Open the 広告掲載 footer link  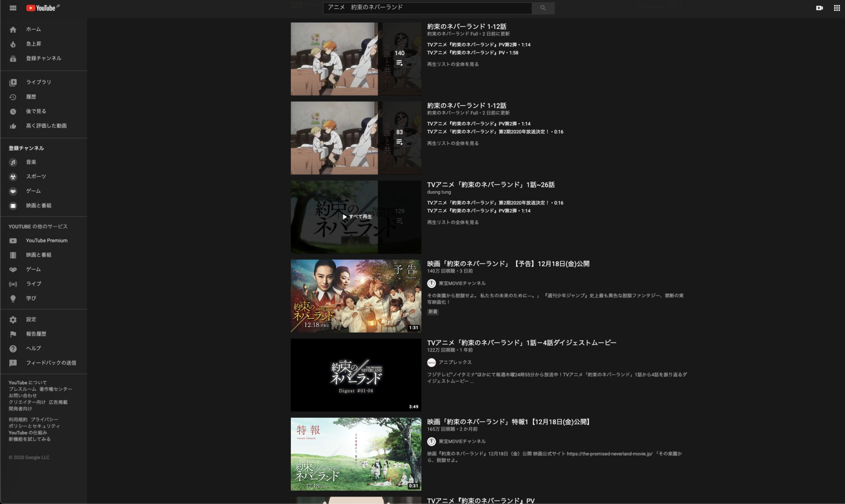click(x=58, y=402)
